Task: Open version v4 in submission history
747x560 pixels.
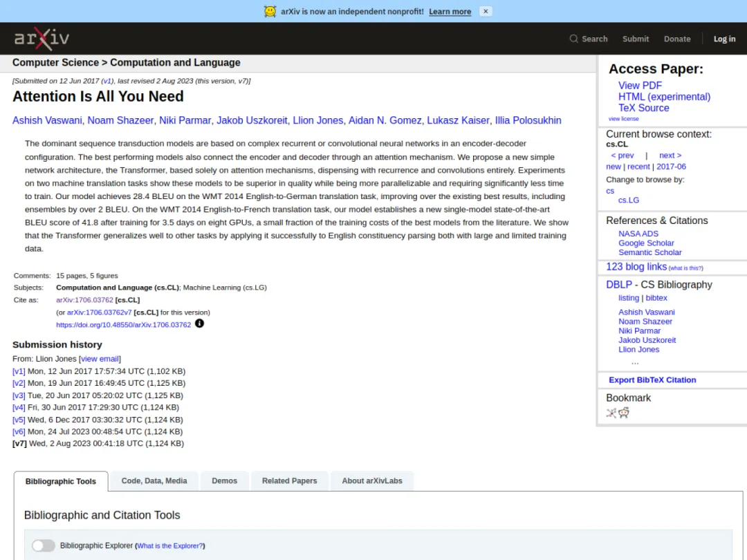Action: [19, 408]
